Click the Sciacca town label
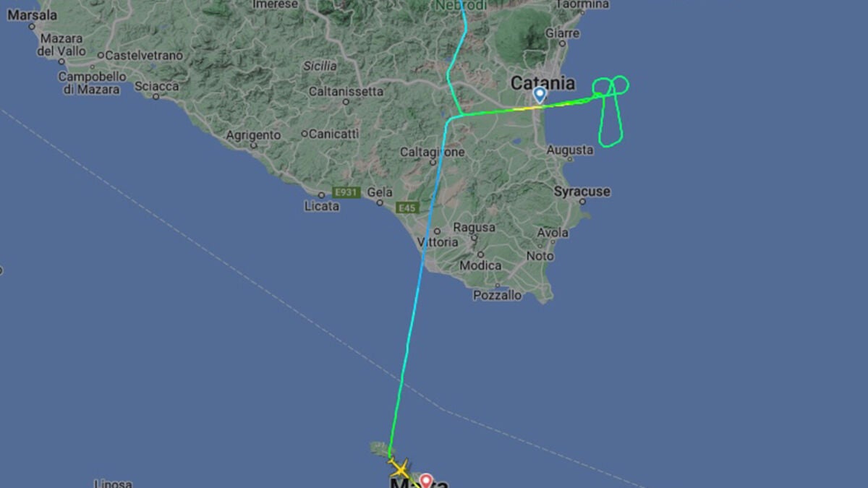The image size is (868, 488). tap(156, 86)
